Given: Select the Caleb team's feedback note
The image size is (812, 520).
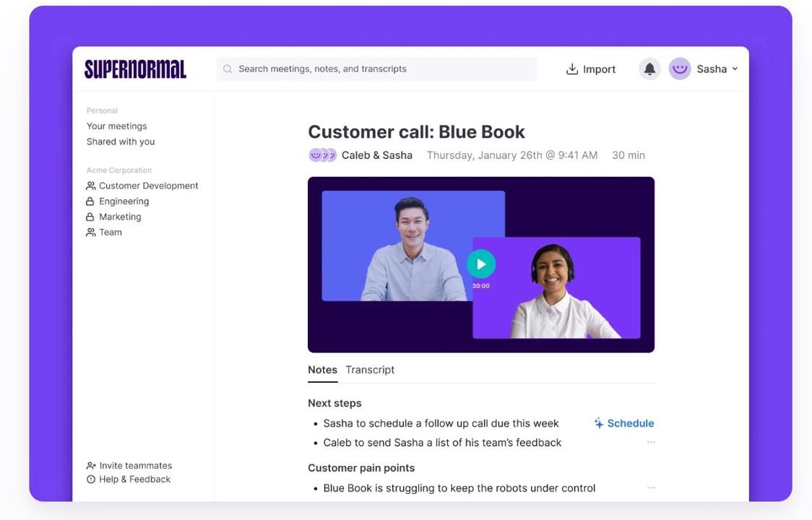Looking at the screenshot, I should tap(442, 442).
